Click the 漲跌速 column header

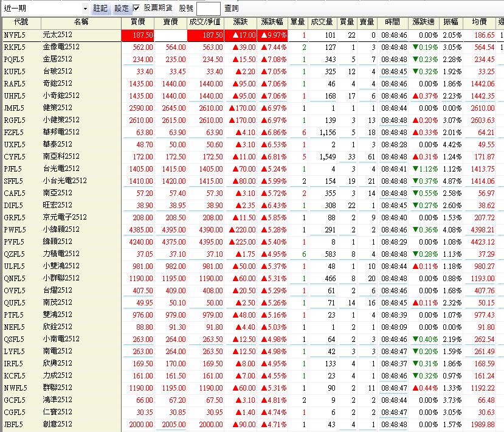423,22
